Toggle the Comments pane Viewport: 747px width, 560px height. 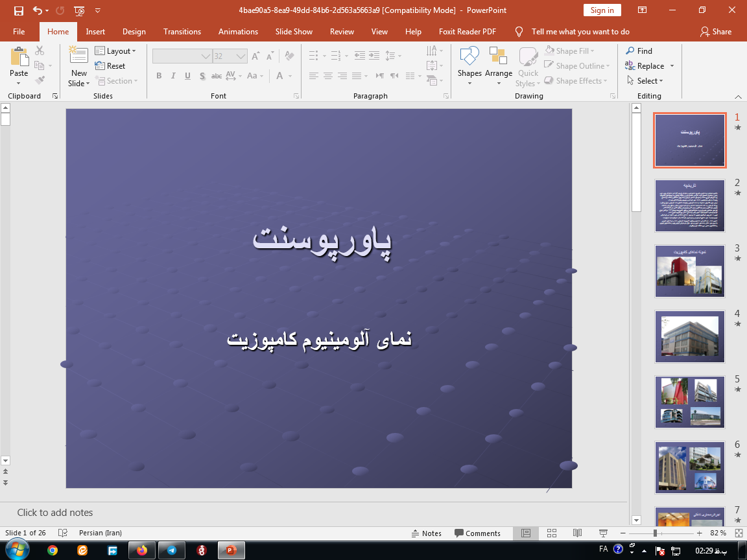click(479, 533)
